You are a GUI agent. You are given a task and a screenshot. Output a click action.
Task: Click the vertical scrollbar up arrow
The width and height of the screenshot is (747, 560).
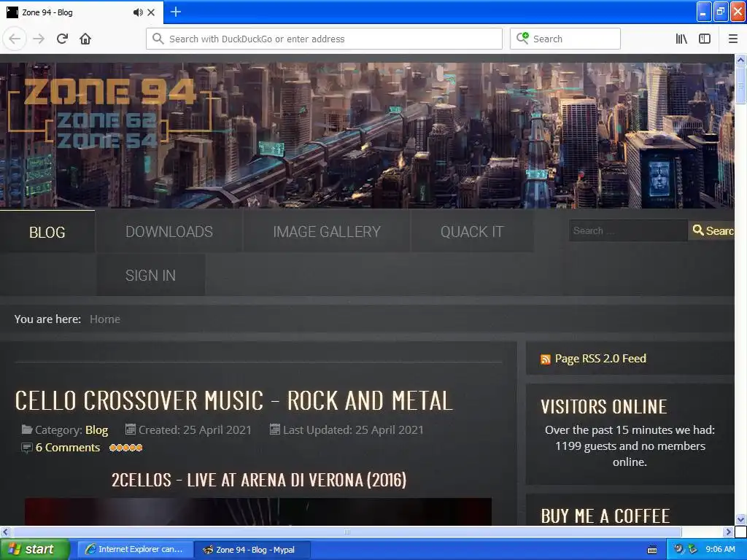tap(741, 60)
